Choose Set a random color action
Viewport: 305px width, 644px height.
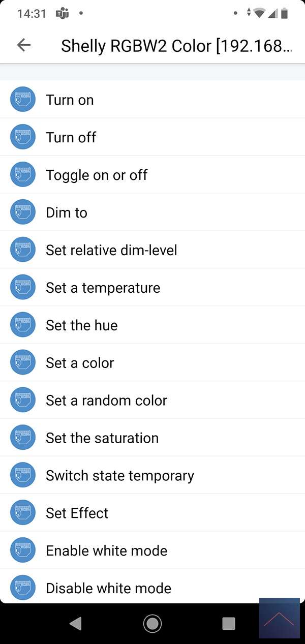[106, 401]
